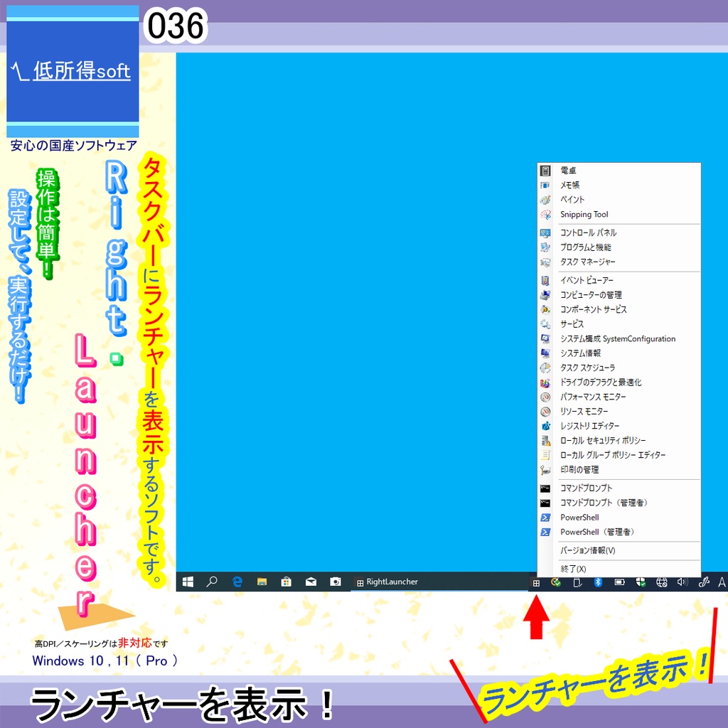
Task: Open Mail app taskbar icon
Action: pyautogui.click(x=311, y=582)
